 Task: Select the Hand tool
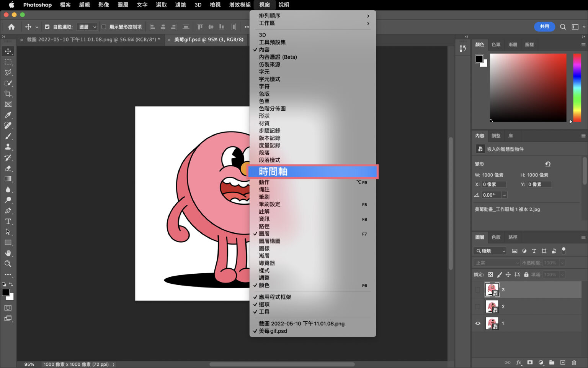click(8, 253)
